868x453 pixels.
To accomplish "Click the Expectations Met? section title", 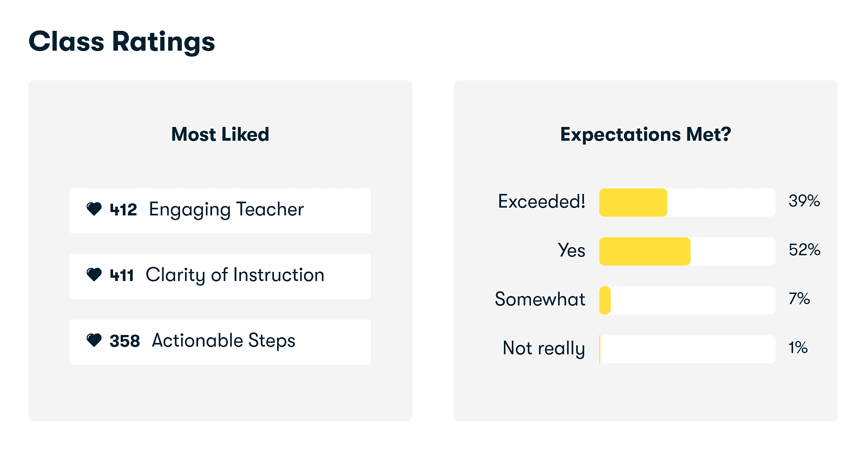I will [645, 134].
